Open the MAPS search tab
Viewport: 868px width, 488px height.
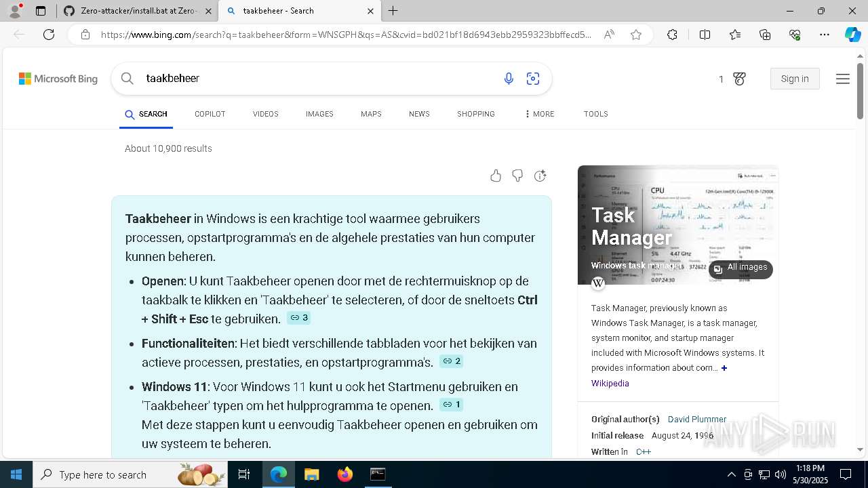tap(371, 114)
